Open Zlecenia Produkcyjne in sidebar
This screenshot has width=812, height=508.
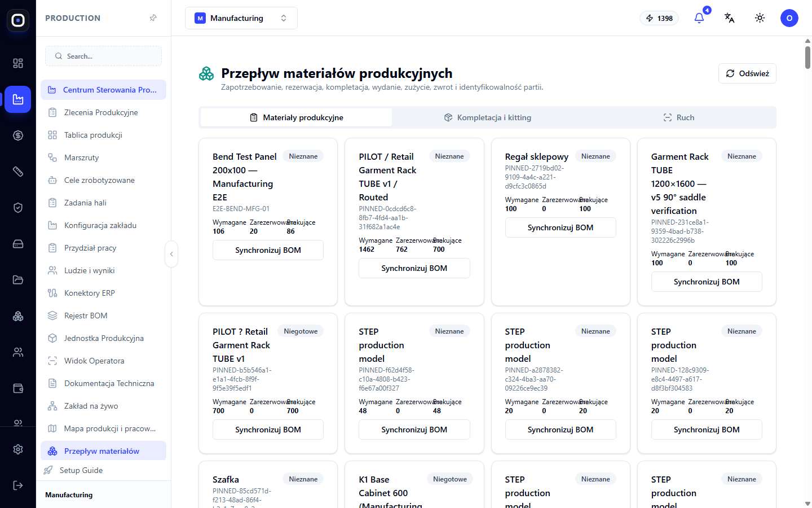click(103, 112)
